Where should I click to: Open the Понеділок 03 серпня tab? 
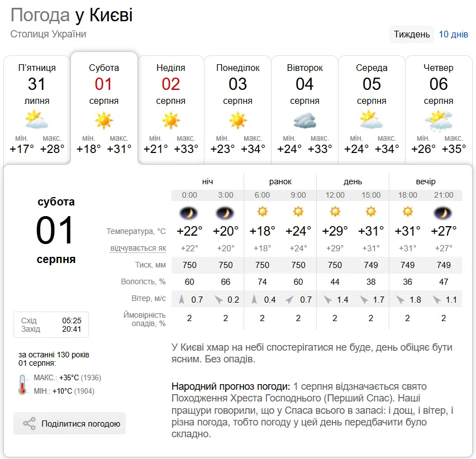237,110
